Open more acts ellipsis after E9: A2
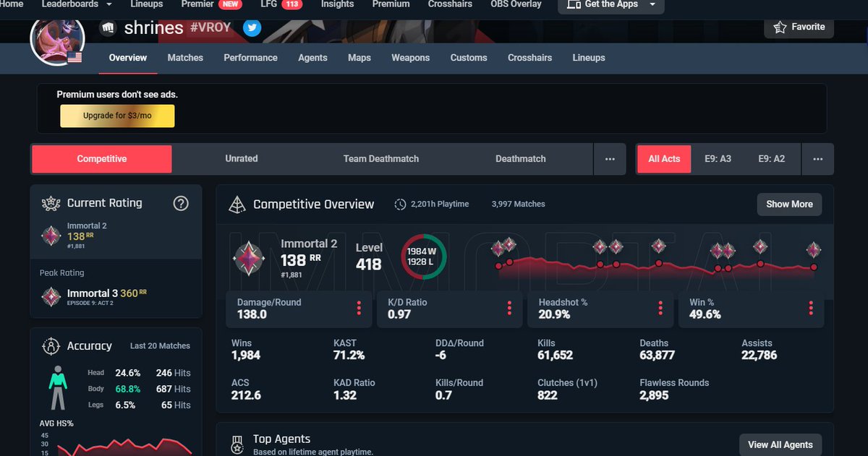Viewport: 868px width, 456px height. (x=817, y=159)
